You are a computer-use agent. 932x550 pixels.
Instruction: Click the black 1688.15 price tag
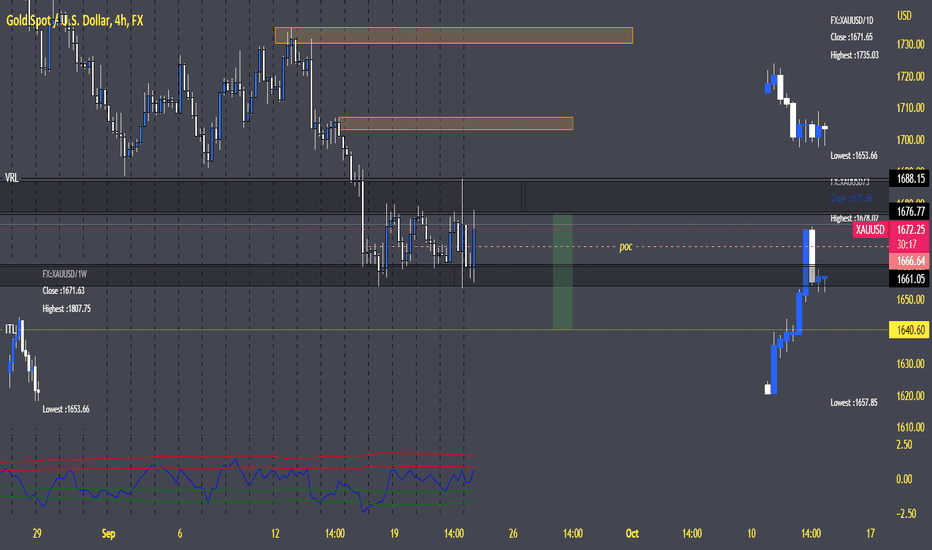(x=909, y=178)
